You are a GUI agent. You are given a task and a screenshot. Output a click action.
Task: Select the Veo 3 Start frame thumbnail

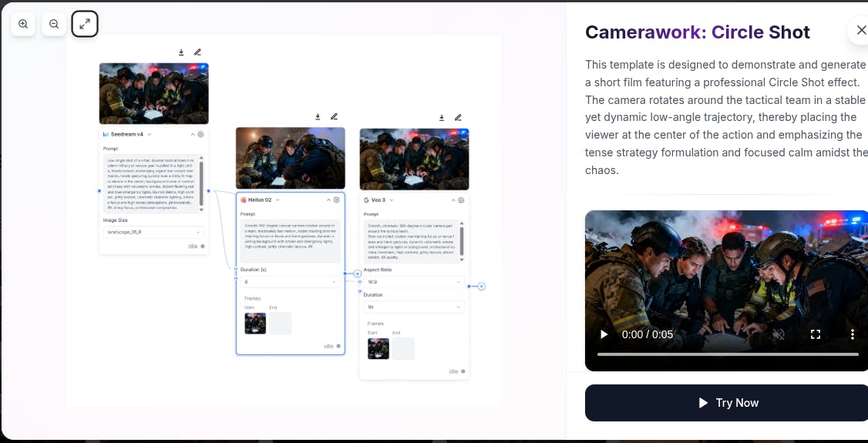378,348
